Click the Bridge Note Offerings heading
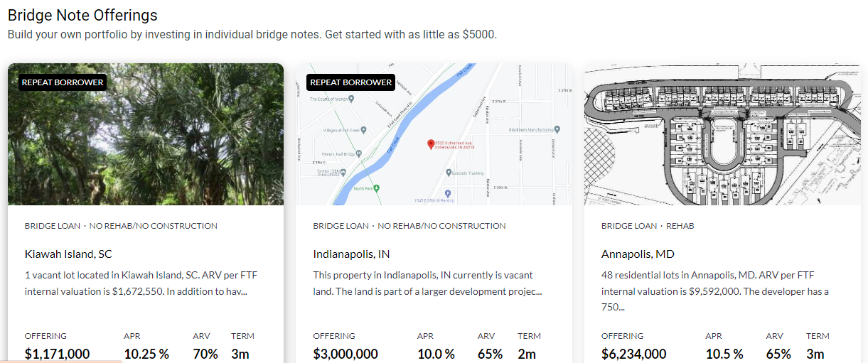 pos(82,15)
